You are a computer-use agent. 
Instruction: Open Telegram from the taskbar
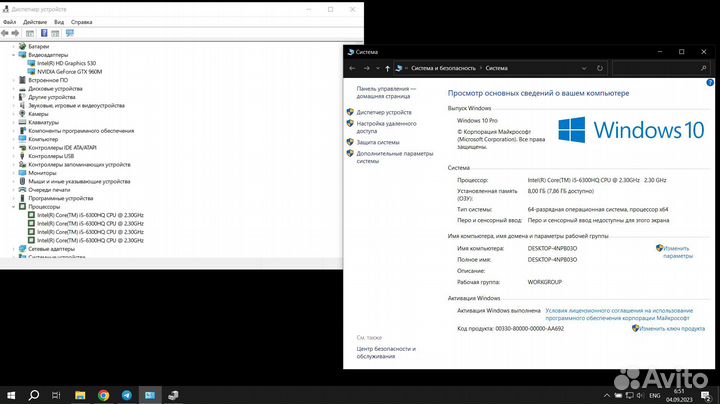pos(127,395)
